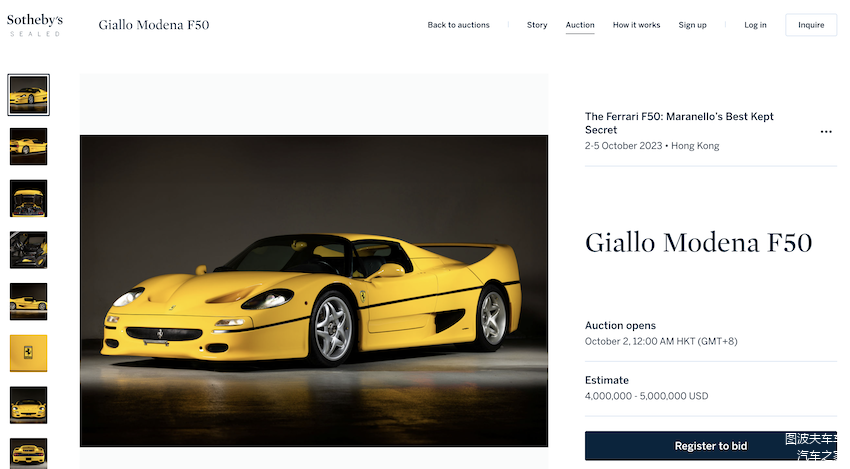
Task: Select the side profile thumbnail
Action: [x=28, y=302]
